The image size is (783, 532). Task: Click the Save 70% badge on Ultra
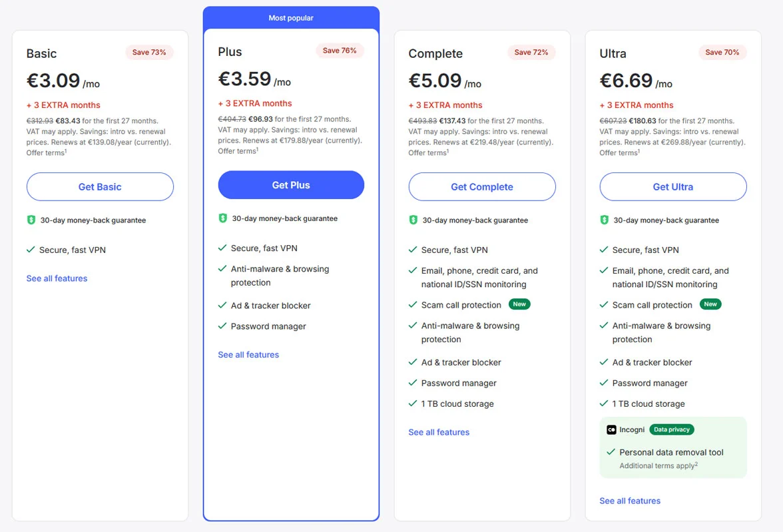pos(722,52)
